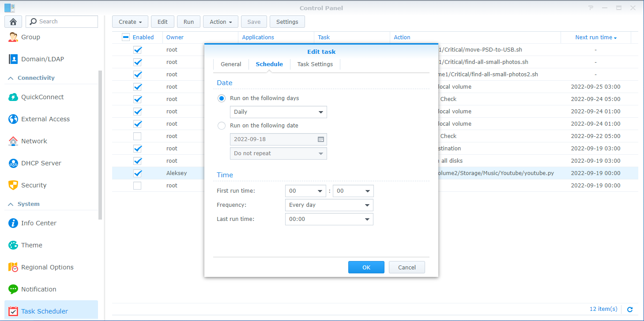Open the DHCP Server icon
Viewport: 644px width, 321px height.
tap(13, 163)
